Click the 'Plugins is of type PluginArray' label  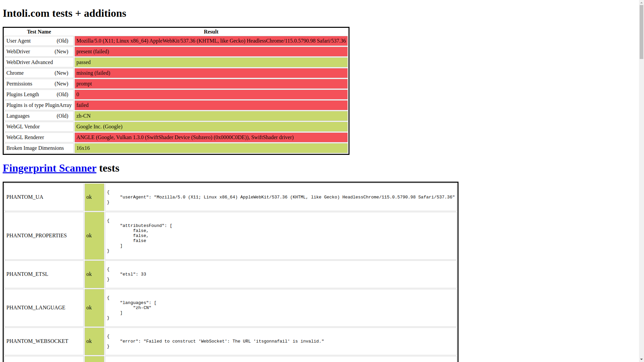pos(39,105)
